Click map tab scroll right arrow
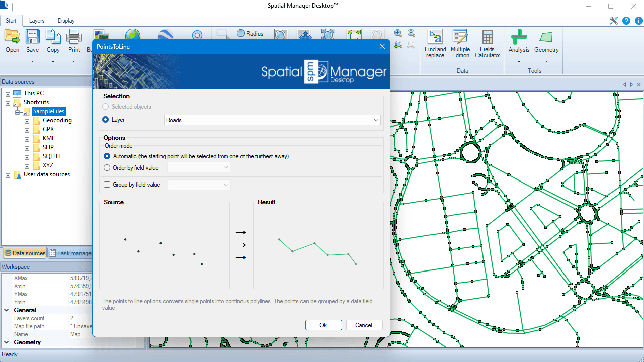The height and width of the screenshot is (362, 644). click(x=632, y=85)
